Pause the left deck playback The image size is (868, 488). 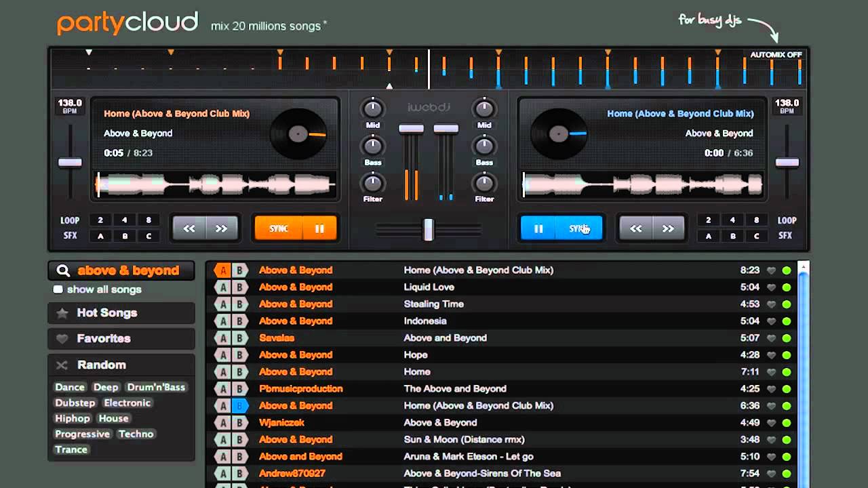[x=319, y=229]
